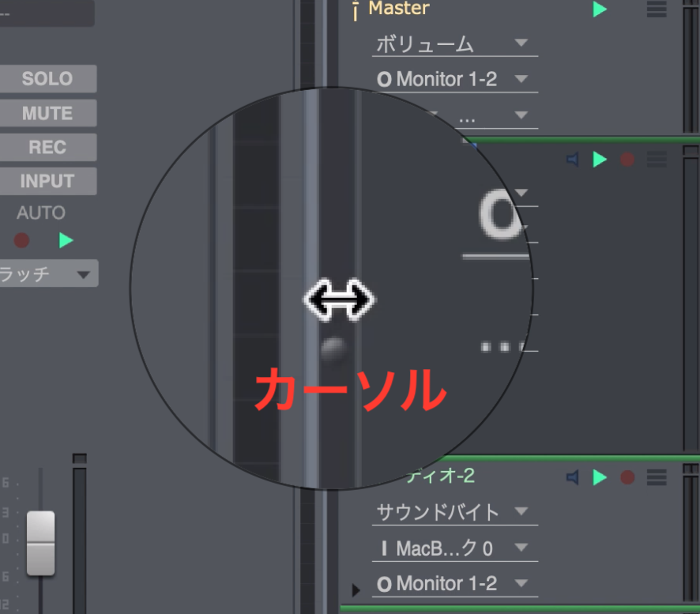Click the green play icon on the オーディオ-2 track
Image resolution: width=700 pixels, height=614 pixels.
599,477
